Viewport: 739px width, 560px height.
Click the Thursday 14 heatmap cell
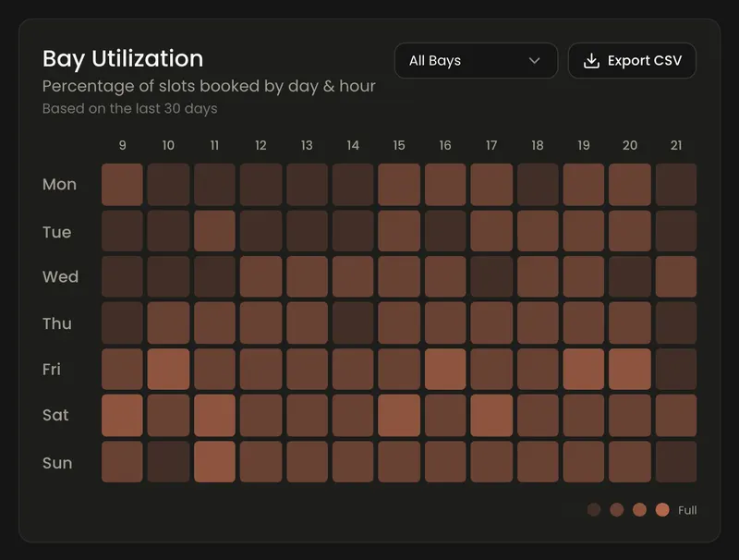(x=353, y=323)
